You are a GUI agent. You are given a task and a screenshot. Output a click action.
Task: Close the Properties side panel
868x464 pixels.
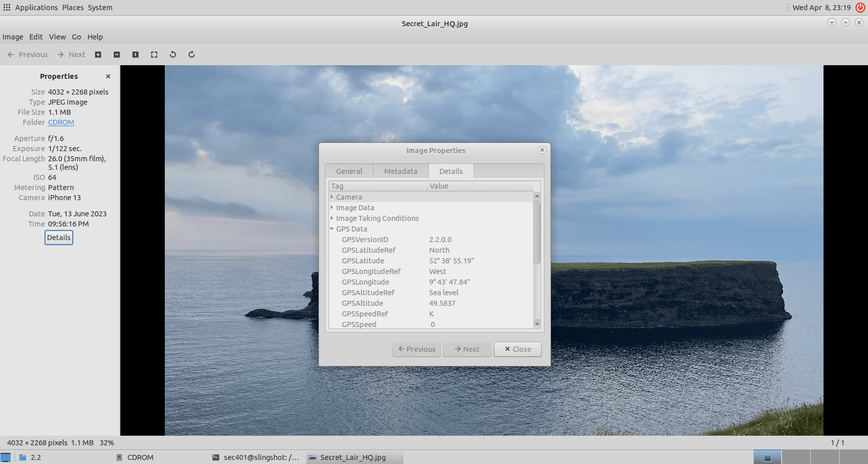[x=108, y=76]
